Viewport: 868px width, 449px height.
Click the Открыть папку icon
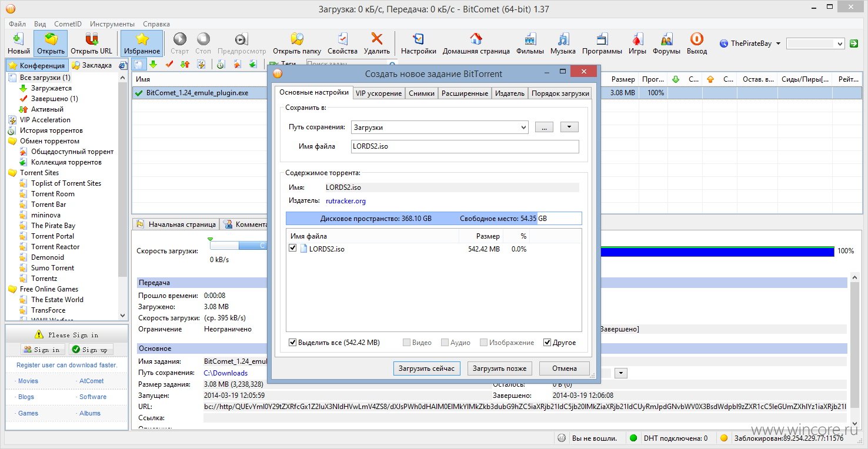(x=297, y=39)
